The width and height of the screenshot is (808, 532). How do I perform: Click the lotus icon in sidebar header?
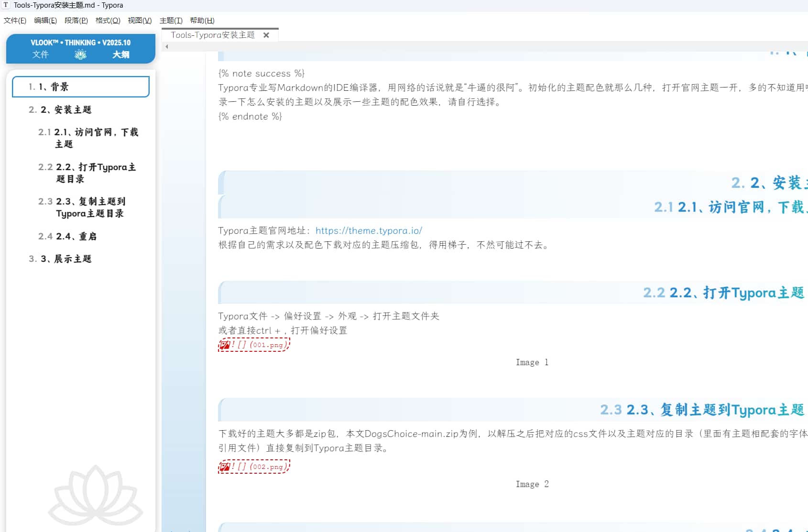tap(80, 54)
